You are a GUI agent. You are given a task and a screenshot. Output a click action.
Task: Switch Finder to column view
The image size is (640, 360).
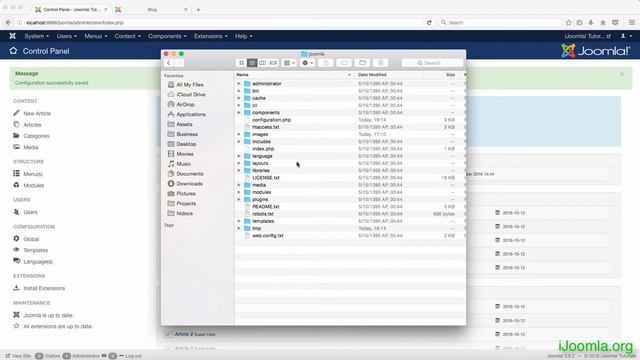(262, 63)
